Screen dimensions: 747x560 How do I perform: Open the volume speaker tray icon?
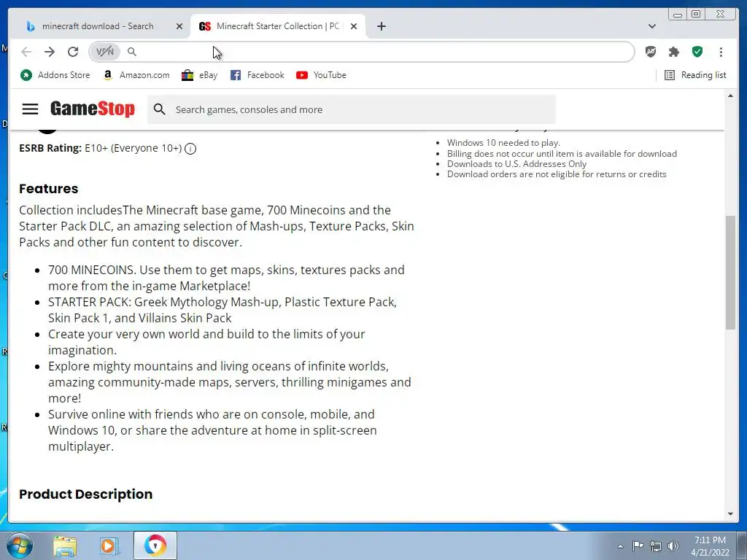[x=673, y=546]
